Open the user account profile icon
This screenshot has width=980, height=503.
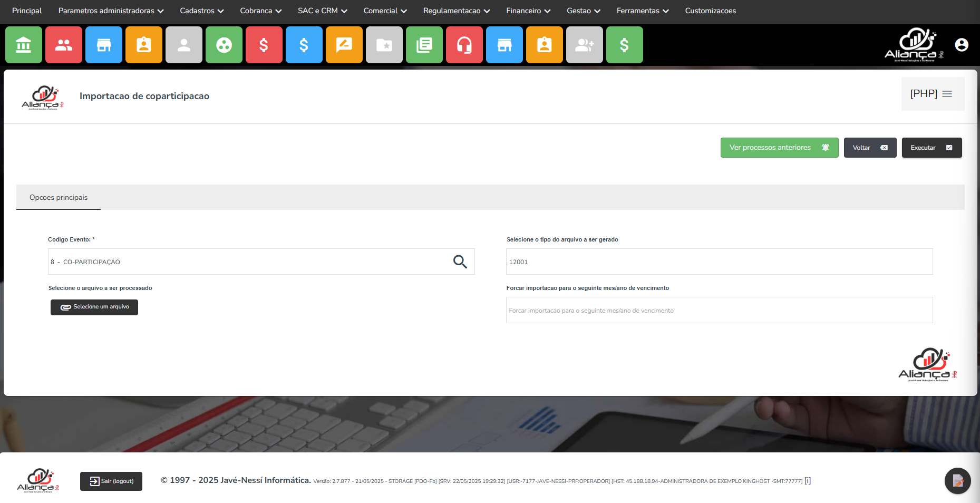click(x=961, y=45)
